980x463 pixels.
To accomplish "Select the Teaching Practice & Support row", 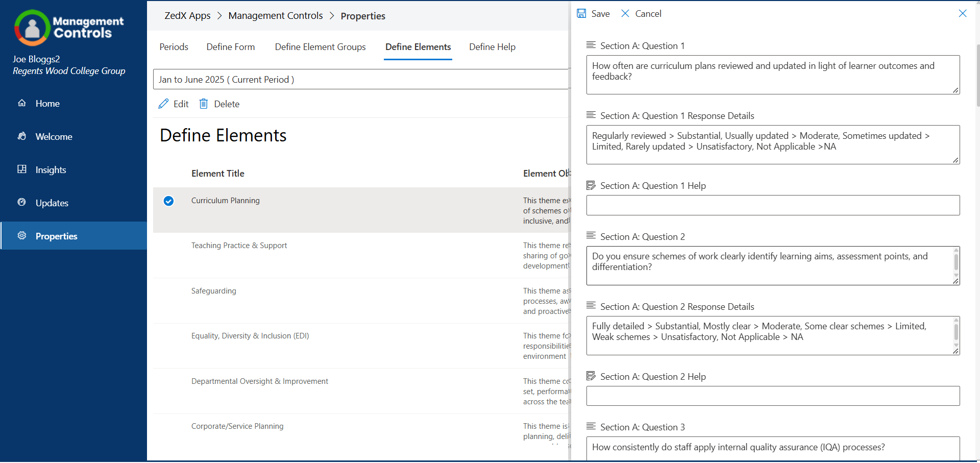I will [361, 255].
